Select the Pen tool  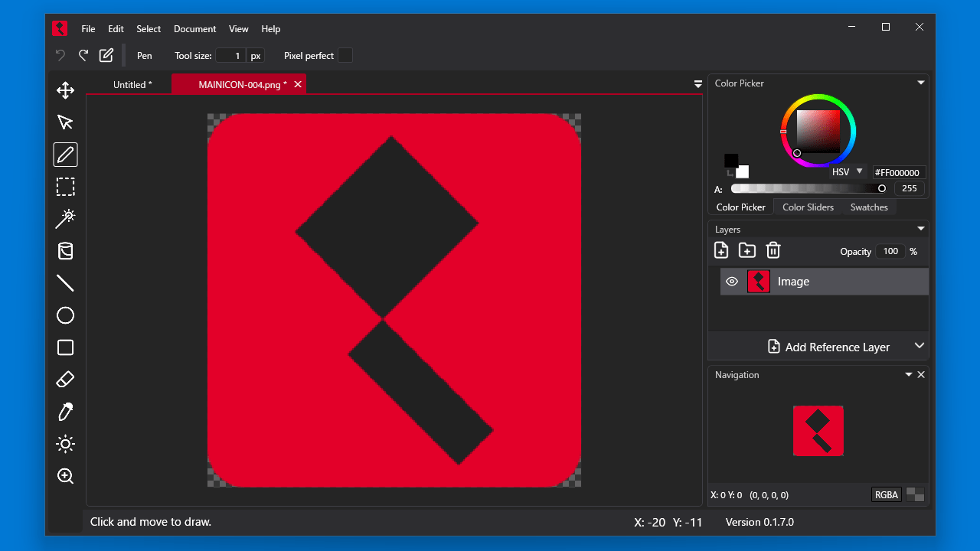coord(65,155)
